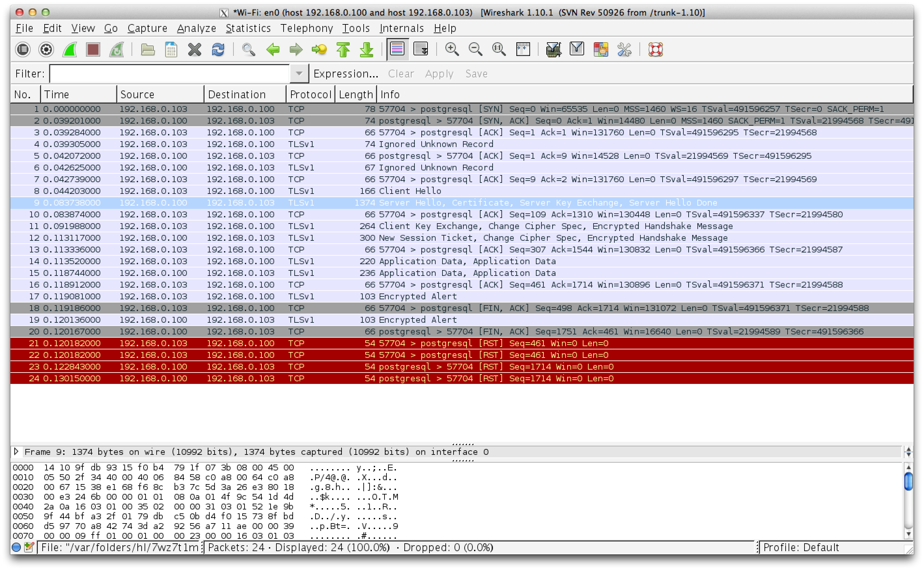Image resolution: width=924 pixels, height=570 pixels.
Task: Select packet 11 Client Key Exchange row
Action: click(462, 226)
